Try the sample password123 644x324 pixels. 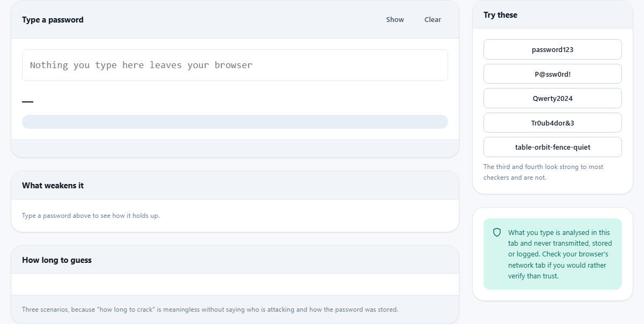[553, 49]
